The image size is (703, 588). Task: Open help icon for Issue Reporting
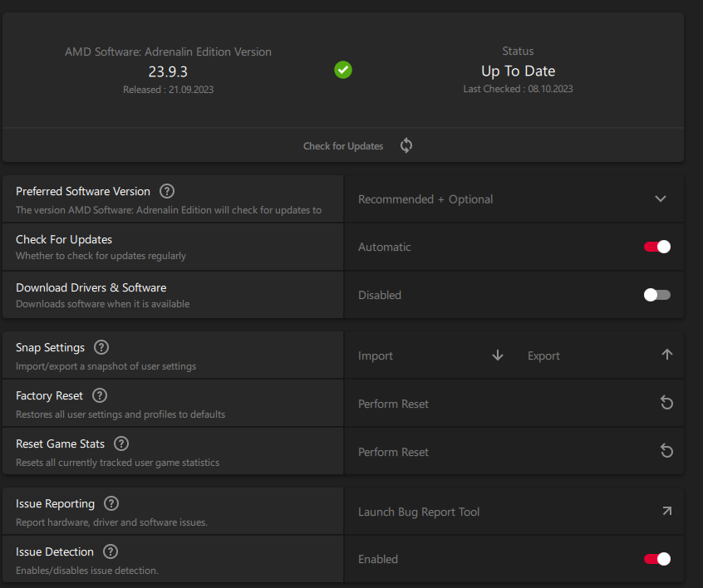point(111,504)
